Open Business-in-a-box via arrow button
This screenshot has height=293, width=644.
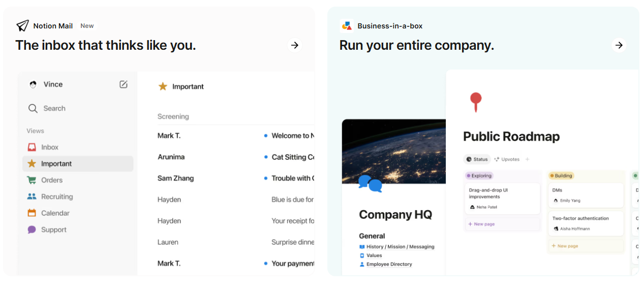click(619, 45)
